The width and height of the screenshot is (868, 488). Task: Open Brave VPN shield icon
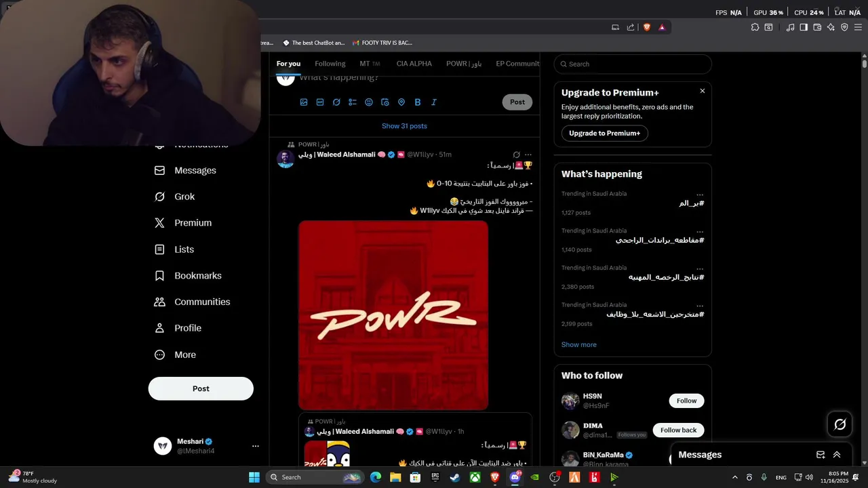pos(844,27)
